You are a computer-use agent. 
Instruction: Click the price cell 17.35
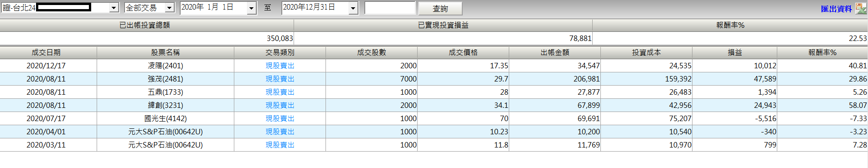pyautogui.click(x=463, y=66)
